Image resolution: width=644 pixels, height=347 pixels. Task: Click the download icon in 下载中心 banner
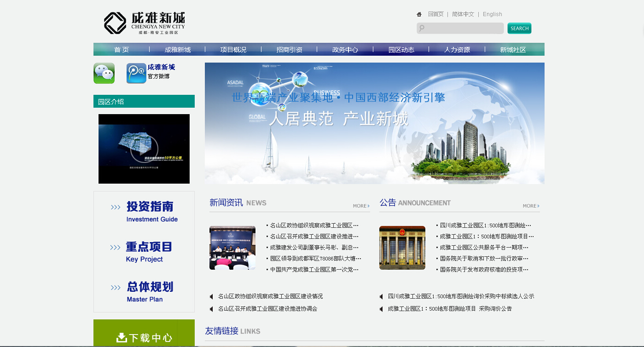(122, 338)
